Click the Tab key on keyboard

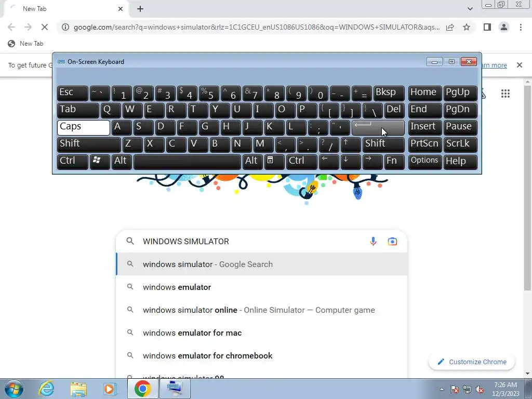pos(78,111)
